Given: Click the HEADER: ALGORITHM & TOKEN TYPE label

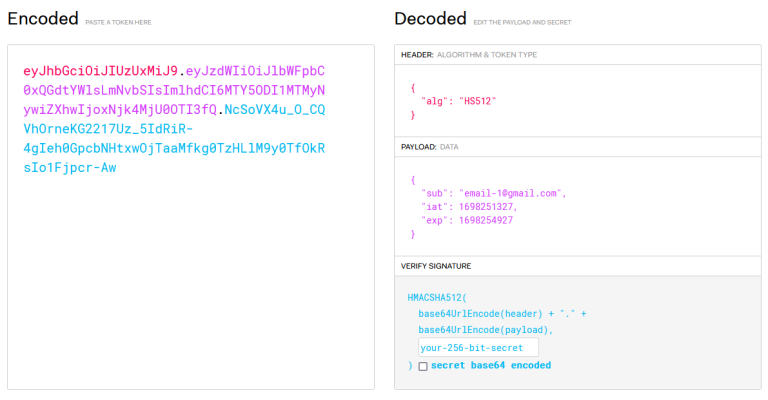Looking at the screenshot, I should pyautogui.click(x=469, y=55).
